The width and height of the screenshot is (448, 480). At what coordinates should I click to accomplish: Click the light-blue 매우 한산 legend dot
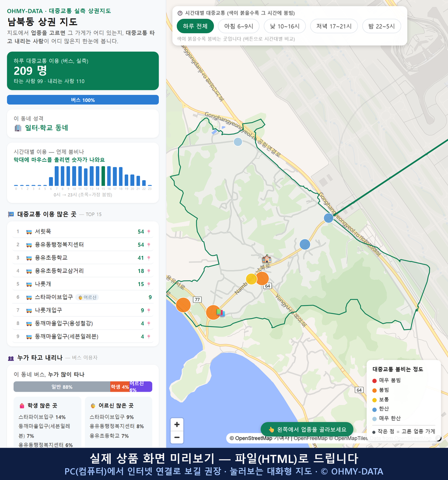374,419
